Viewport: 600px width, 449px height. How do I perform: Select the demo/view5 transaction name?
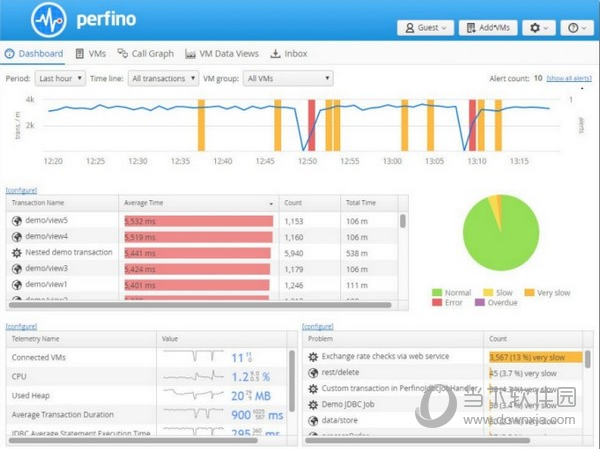(x=46, y=220)
